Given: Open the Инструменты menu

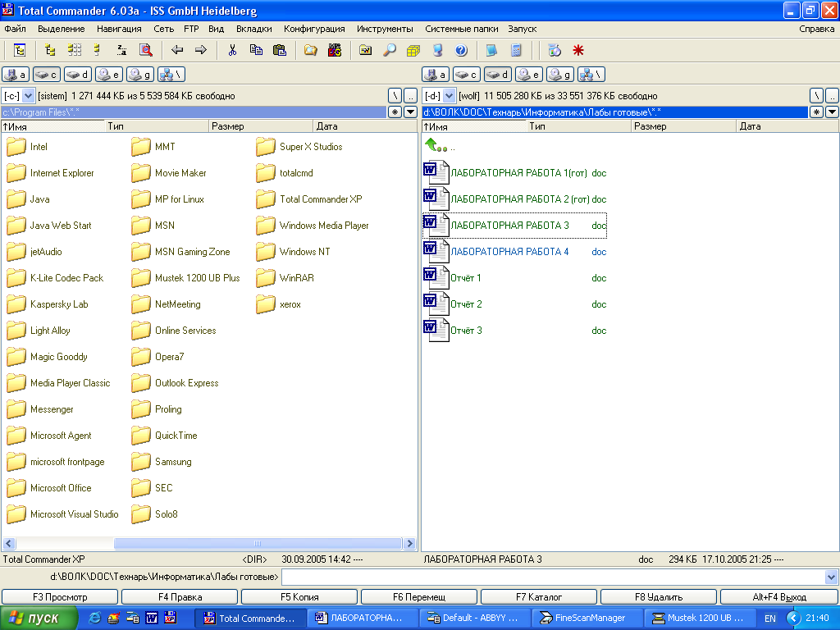Looking at the screenshot, I should tap(385, 29).
